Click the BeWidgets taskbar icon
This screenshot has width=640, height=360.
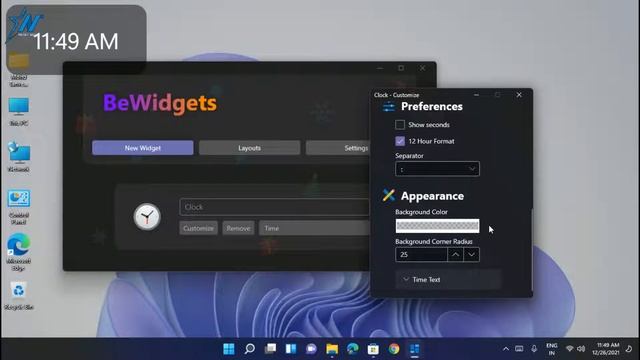414,349
